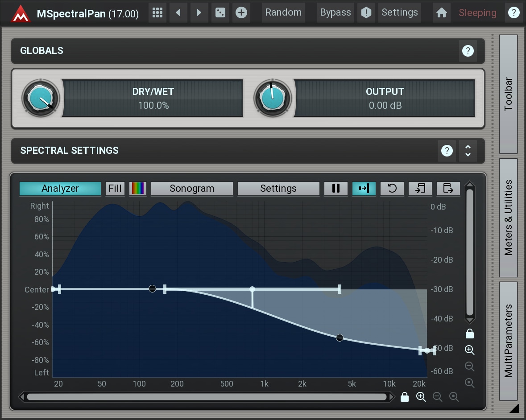
Task: Pause the analyzer display
Action: pyautogui.click(x=335, y=189)
